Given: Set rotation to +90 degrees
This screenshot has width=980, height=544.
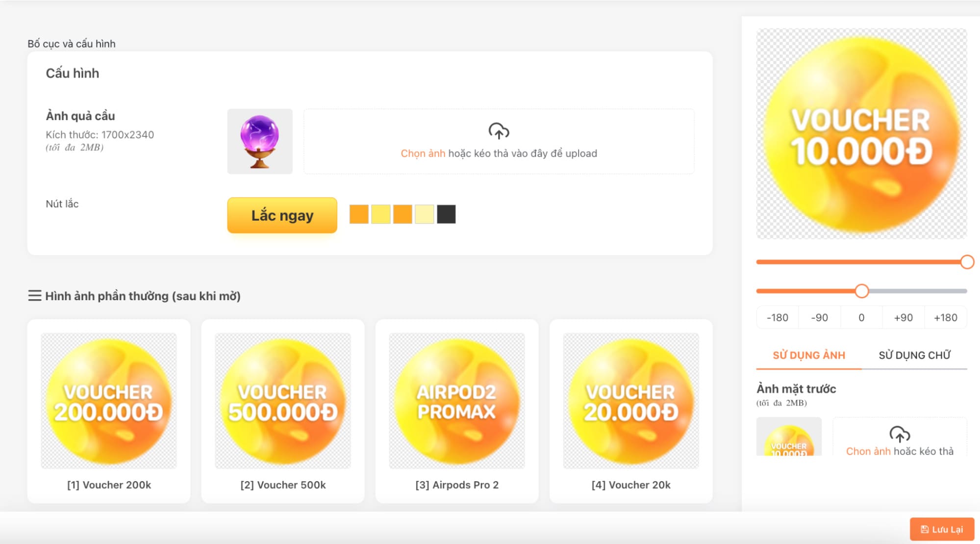Looking at the screenshot, I should pos(903,317).
